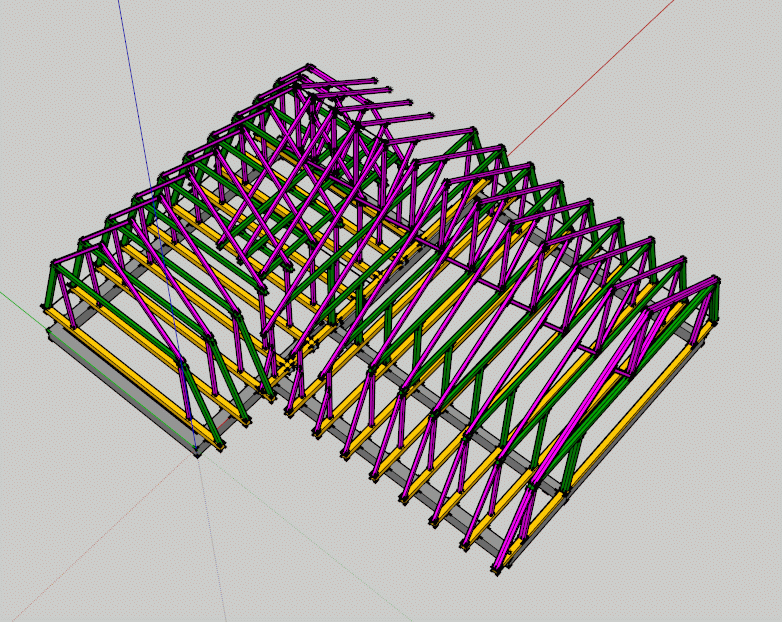The image size is (782, 622).
Task: Click the axes origin point at the model corner
Action: pyautogui.click(x=196, y=448)
